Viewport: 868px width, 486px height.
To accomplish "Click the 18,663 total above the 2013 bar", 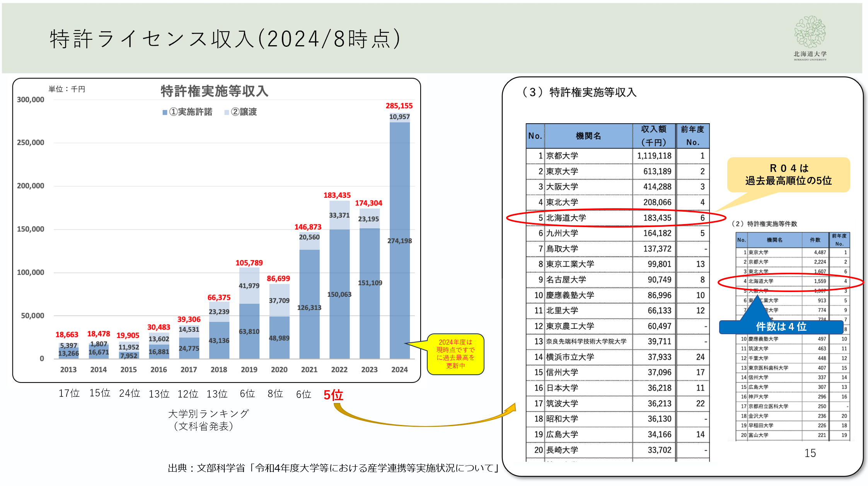I will [67, 335].
